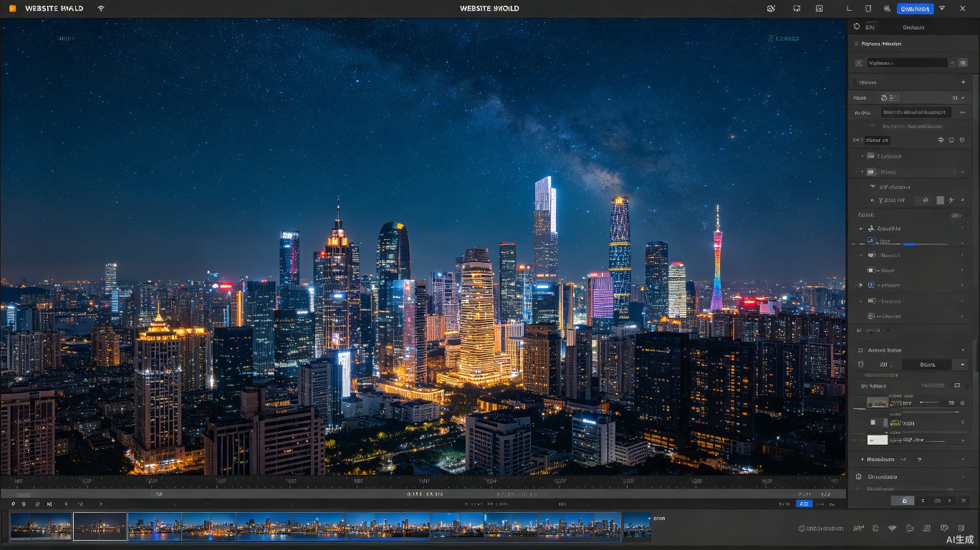The width and height of the screenshot is (980, 550).
Task: Click the gear-shaped icon in the title bar
Action: coord(771,9)
